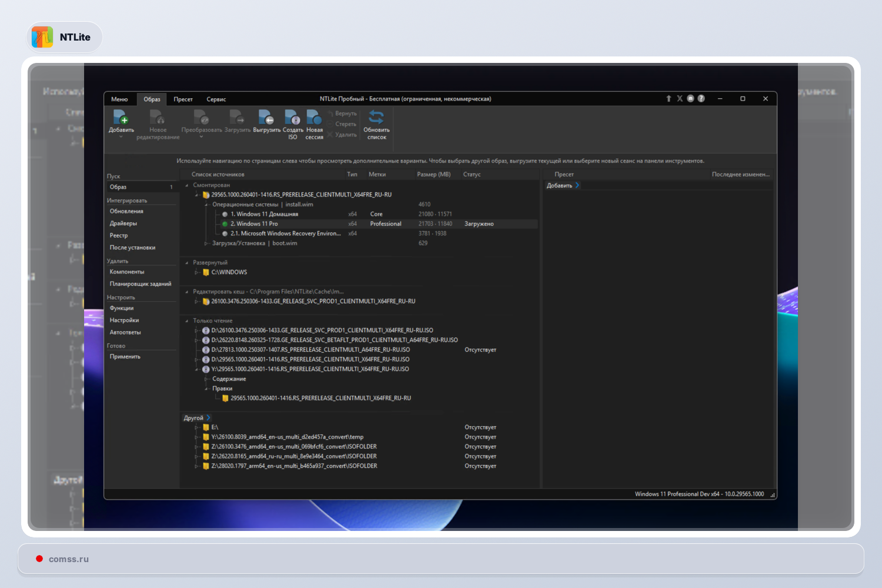Click the upload arrow icon in title bar
This screenshot has height=588, width=882.
(x=669, y=99)
